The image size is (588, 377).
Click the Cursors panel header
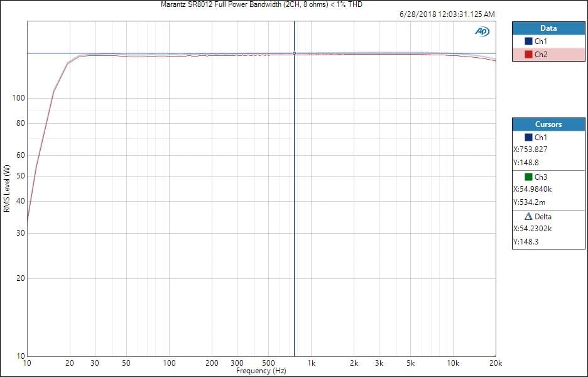pos(549,124)
